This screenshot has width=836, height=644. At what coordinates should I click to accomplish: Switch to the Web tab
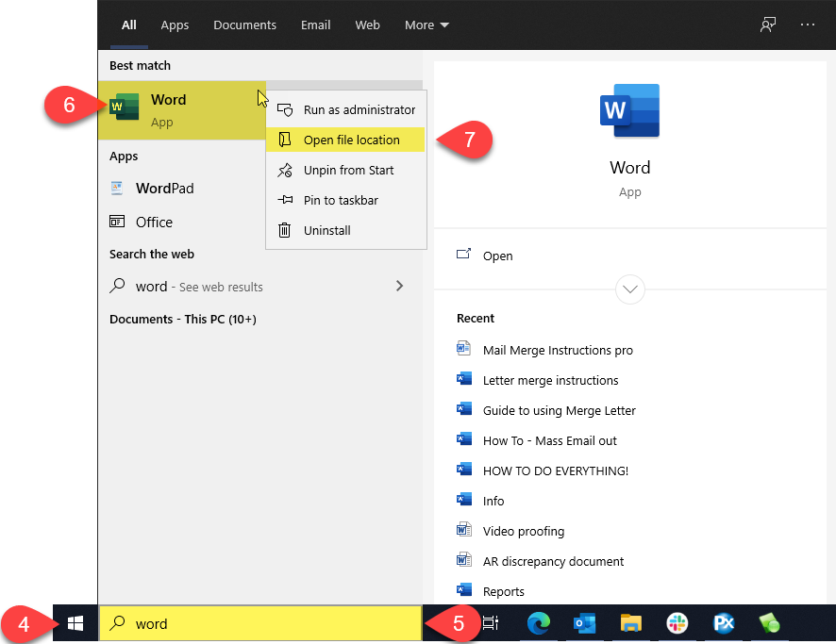click(367, 25)
